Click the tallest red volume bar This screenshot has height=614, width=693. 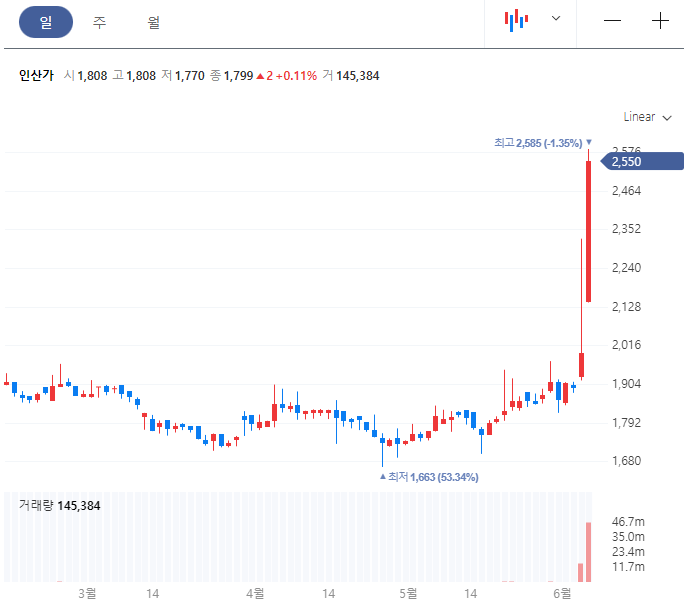589,552
